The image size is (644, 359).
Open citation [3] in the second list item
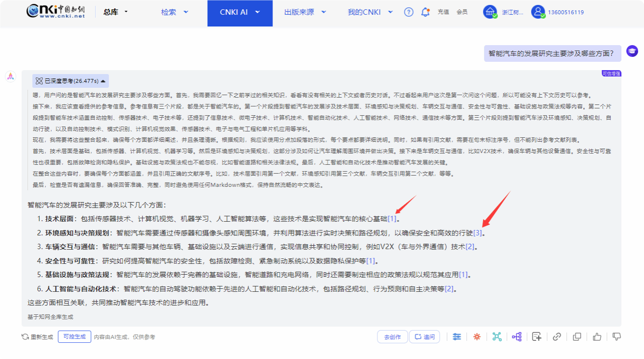tap(478, 232)
